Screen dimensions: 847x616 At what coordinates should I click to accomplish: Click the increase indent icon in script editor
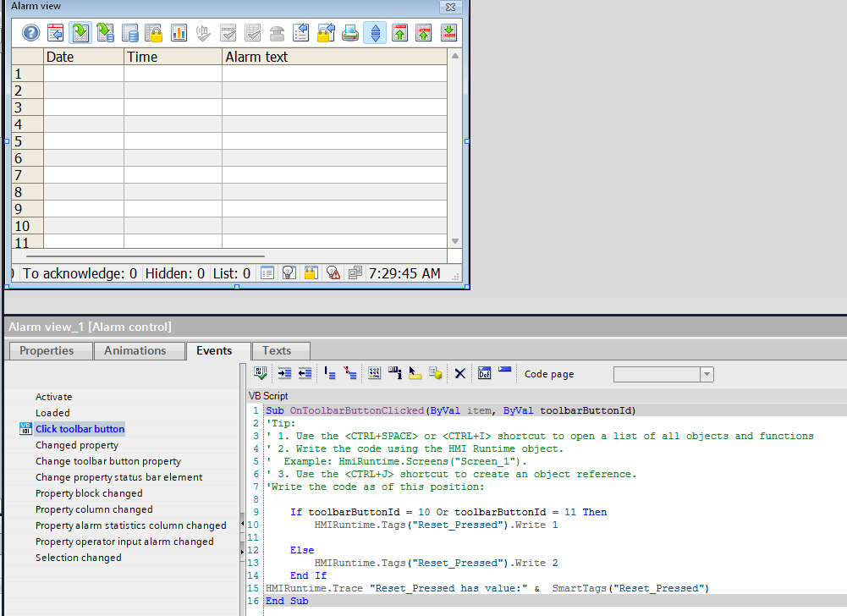coord(284,373)
